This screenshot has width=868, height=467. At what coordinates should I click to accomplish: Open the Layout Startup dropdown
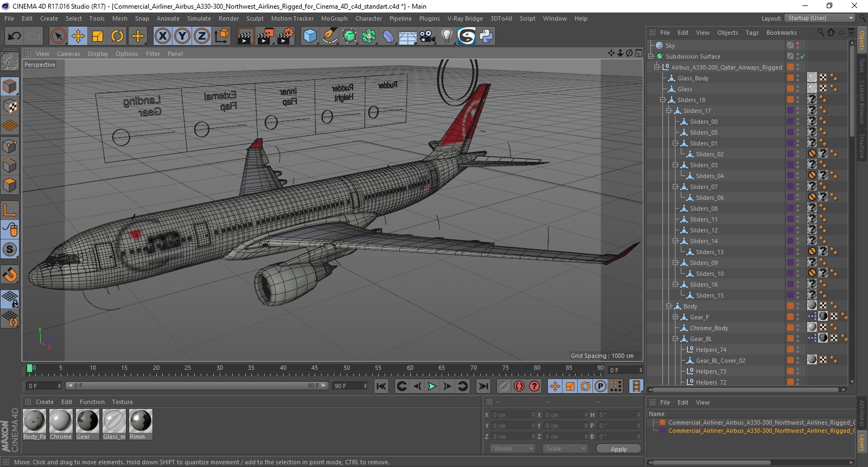tap(820, 18)
